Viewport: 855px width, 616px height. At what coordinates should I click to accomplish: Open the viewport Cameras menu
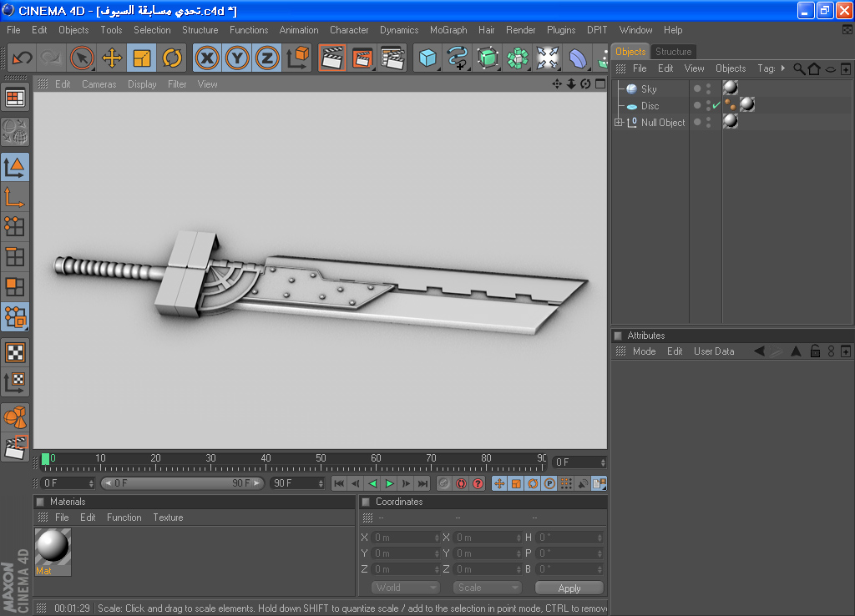(x=99, y=84)
